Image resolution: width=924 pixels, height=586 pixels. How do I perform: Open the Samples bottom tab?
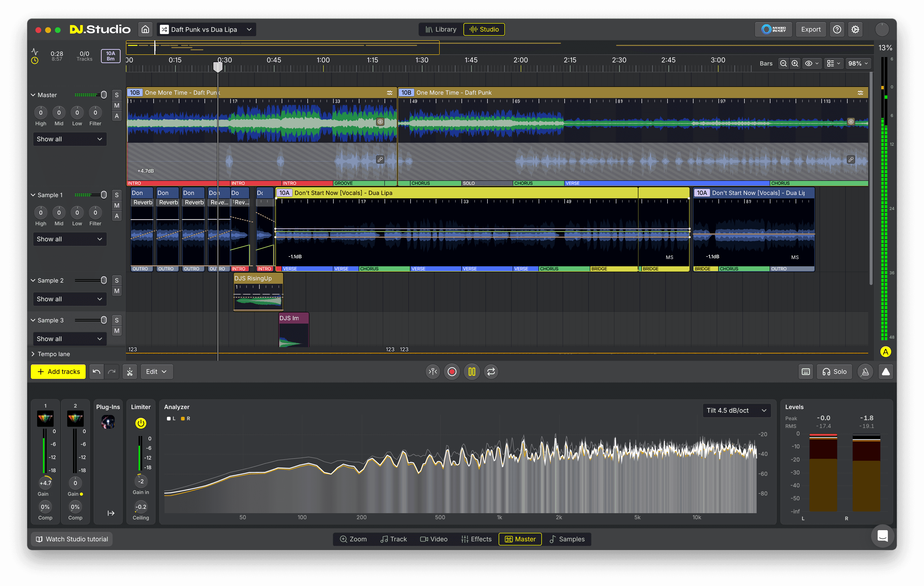[x=567, y=539]
